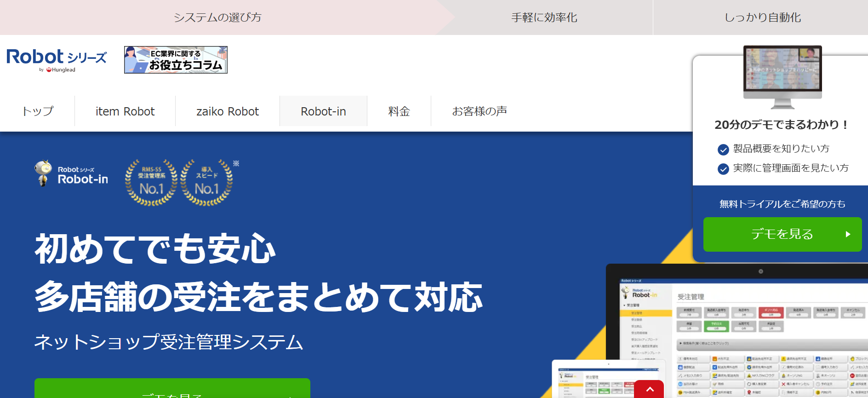The height and width of the screenshot is (398, 868).
Task: Click the 無料トライアルをご希望の方も text
Action: 782,204
